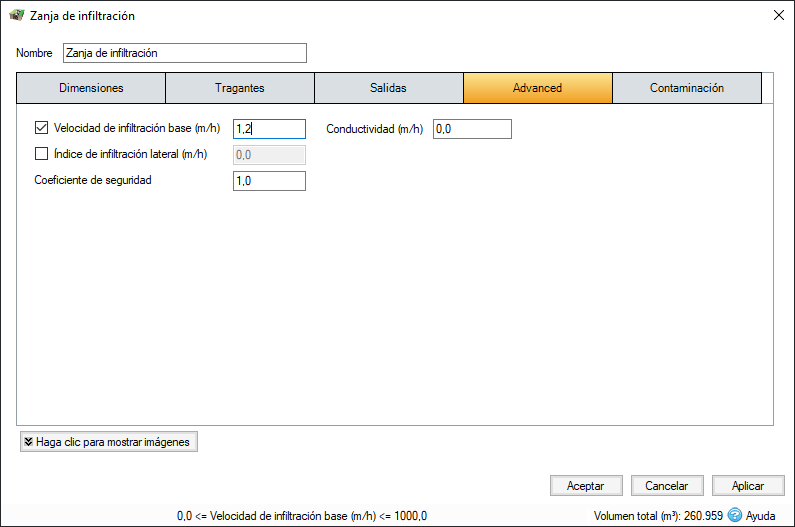This screenshot has height=527, width=795.
Task: Click the range hint '0,0 <= Velocidad de infiltración base'
Action: pos(302,516)
